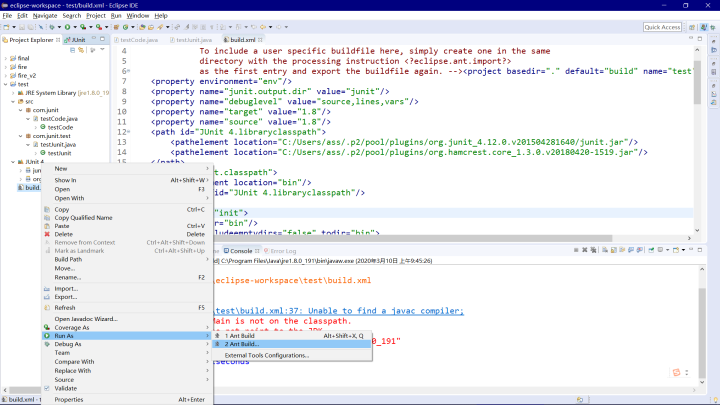720x405 pixels.
Task: Open the Navigate menu
Action: click(45, 16)
